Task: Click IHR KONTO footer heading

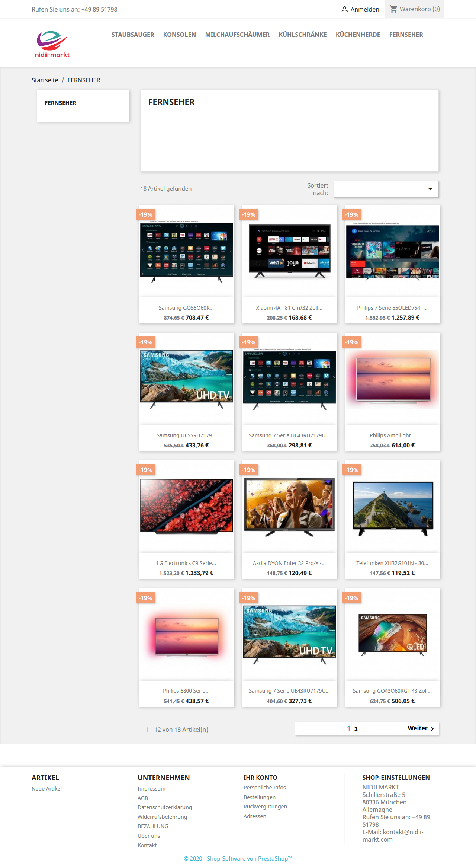Action: point(260,778)
